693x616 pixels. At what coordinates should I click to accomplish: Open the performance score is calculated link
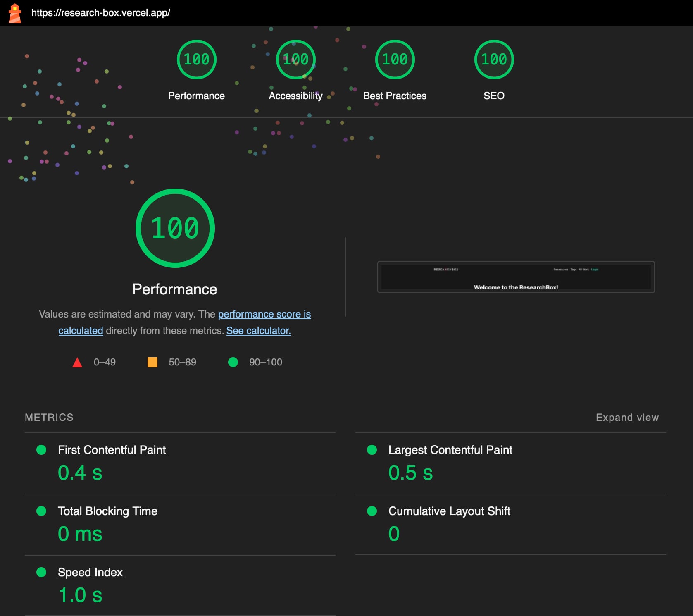point(264,314)
